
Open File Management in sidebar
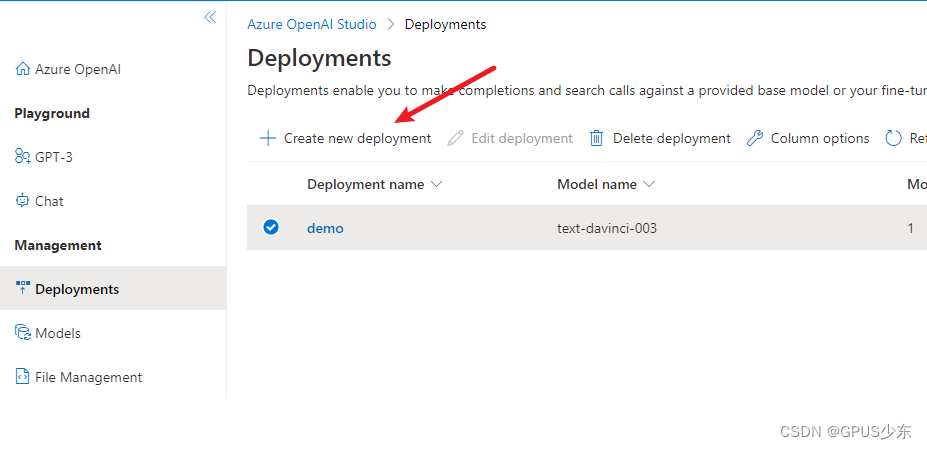coord(89,377)
